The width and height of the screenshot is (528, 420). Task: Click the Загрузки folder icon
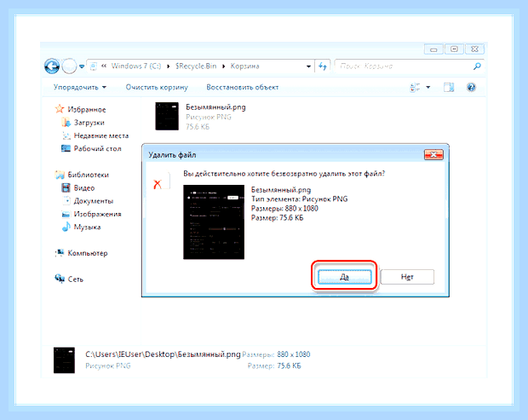[x=66, y=122]
